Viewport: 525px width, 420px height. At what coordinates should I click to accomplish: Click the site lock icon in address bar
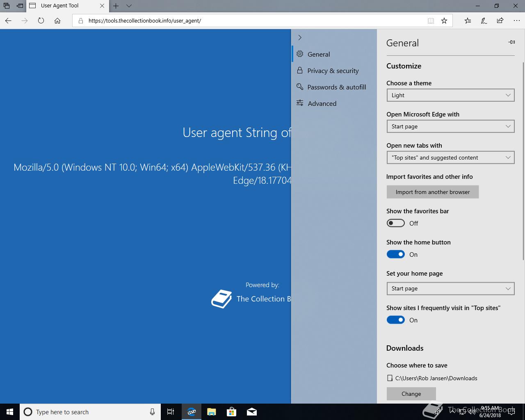80,21
